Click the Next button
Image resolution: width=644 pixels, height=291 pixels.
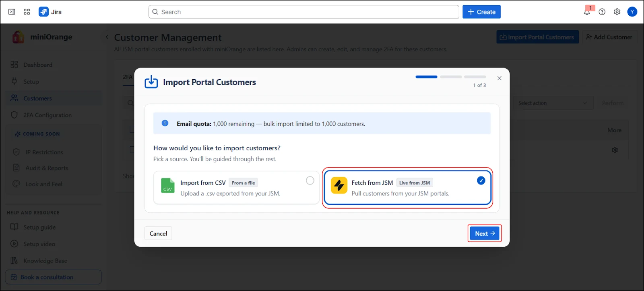485,234
